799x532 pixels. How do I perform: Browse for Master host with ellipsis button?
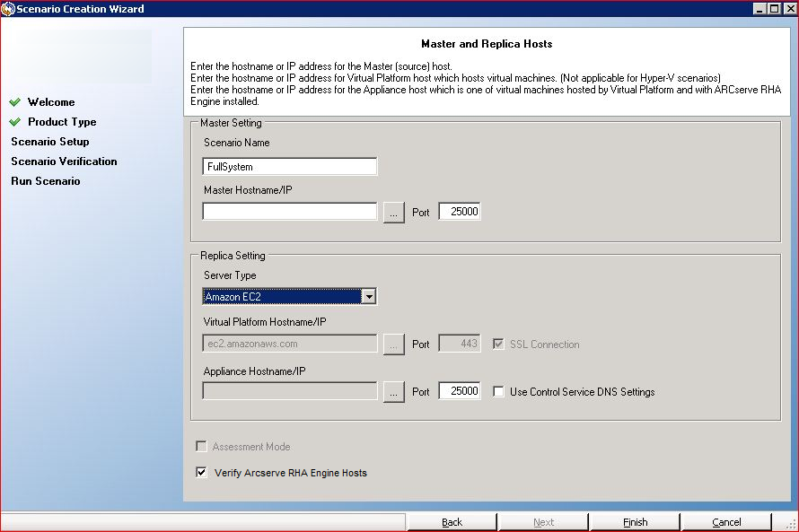point(394,213)
